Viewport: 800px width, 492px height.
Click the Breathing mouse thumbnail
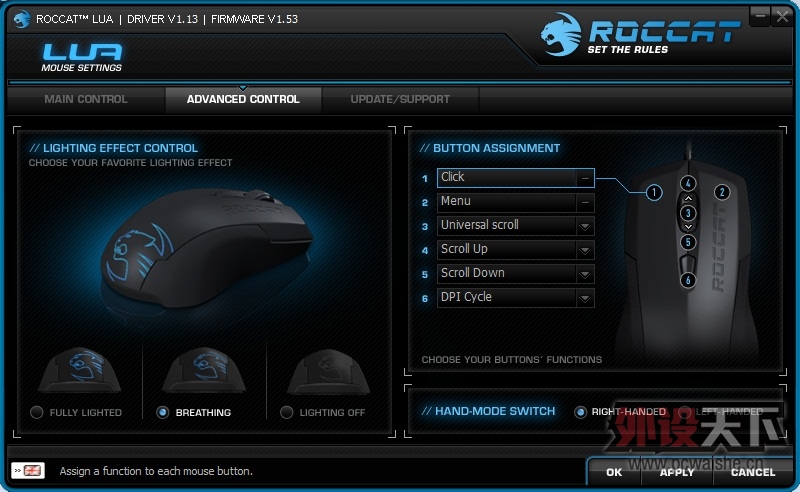[x=204, y=371]
